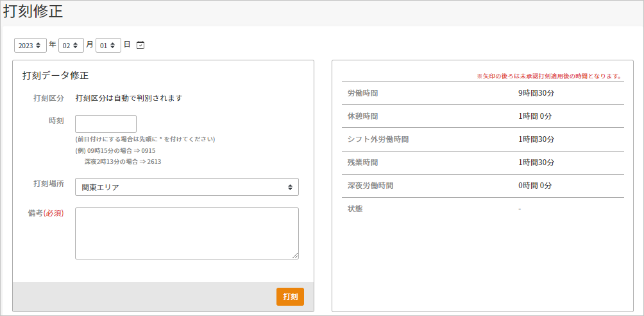Open the year dropdown showing 2023
Image resolution: width=644 pixels, height=316 pixels.
click(x=30, y=46)
